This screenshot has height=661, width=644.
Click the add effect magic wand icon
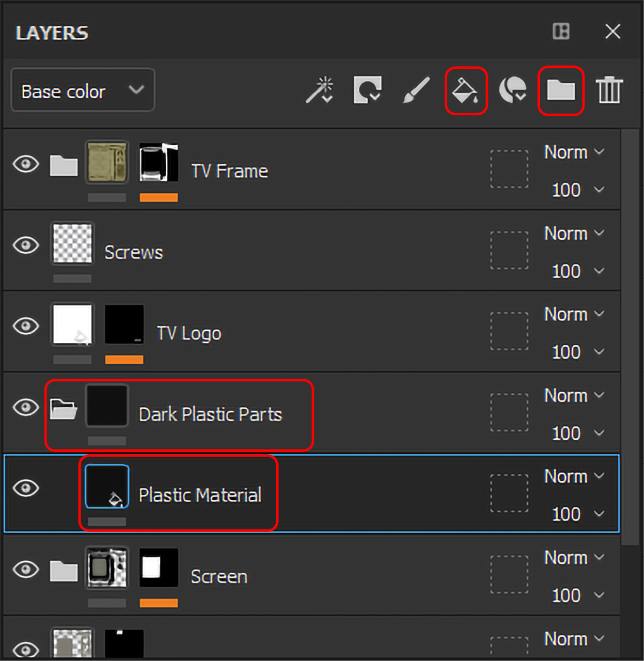(320, 90)
